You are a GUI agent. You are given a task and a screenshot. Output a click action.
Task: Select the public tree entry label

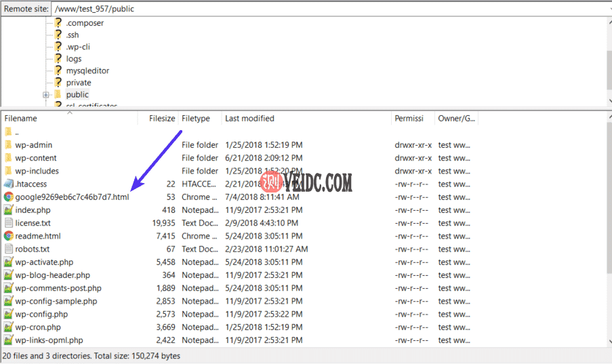point(77,94)
